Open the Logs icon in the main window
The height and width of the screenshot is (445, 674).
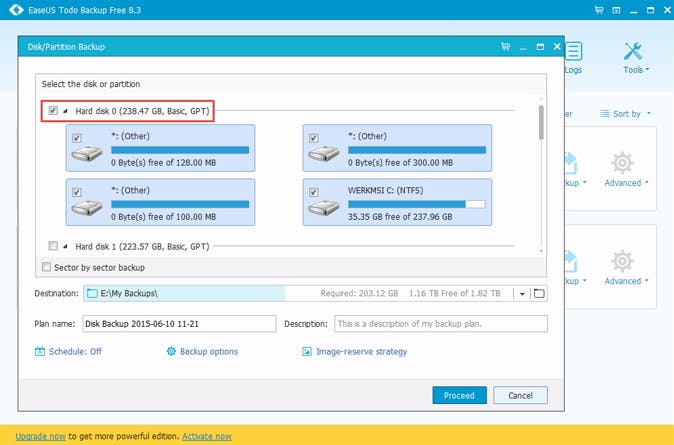(573, 51)
